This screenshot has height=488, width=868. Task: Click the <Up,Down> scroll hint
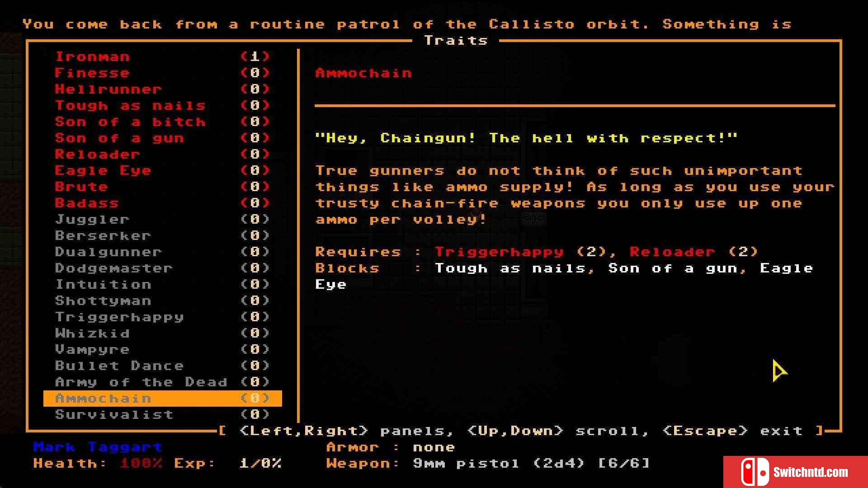pos(558,431)
